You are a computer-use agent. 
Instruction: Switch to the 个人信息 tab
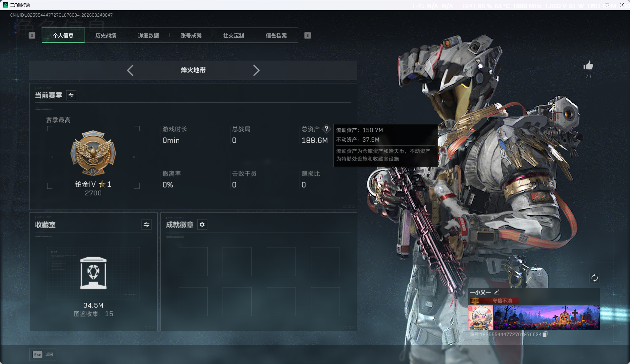63,35
